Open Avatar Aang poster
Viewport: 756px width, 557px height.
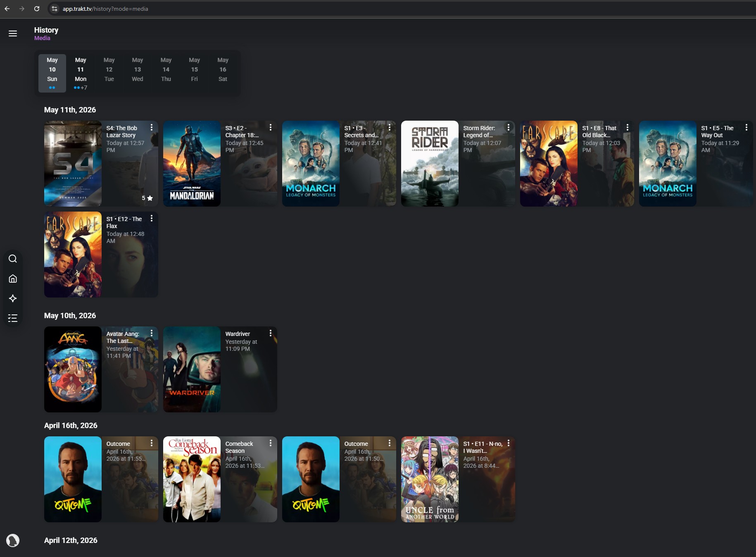point(73,369)
